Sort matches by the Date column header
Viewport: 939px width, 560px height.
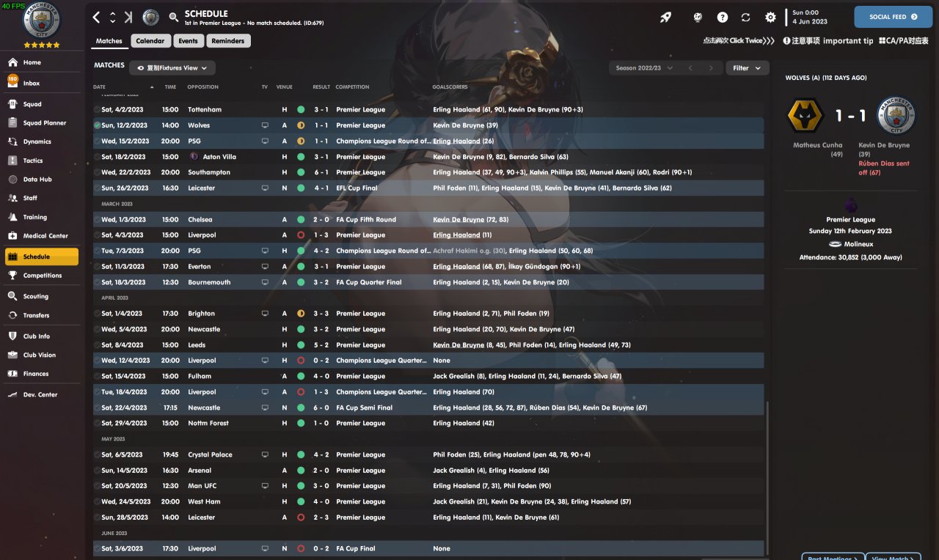click(x=99, y=87)
